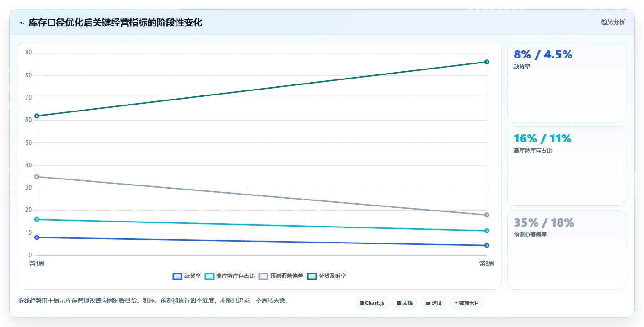
Task: Select the Chart.js tag
Action: point(372,303)
